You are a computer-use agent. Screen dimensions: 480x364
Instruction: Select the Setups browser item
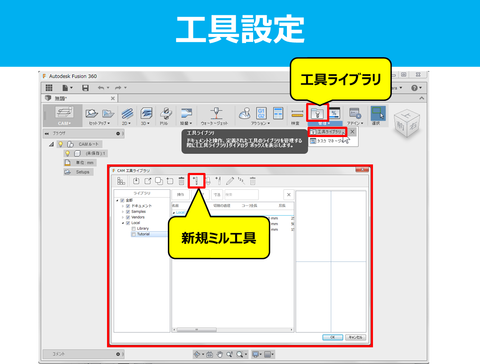coord(78,172)
